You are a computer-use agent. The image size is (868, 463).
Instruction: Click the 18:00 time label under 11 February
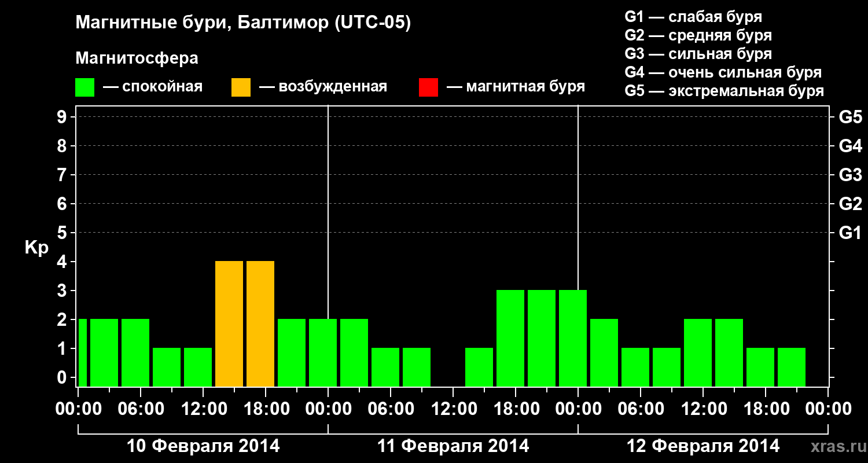pyautogui.click(x=516, y=409)
